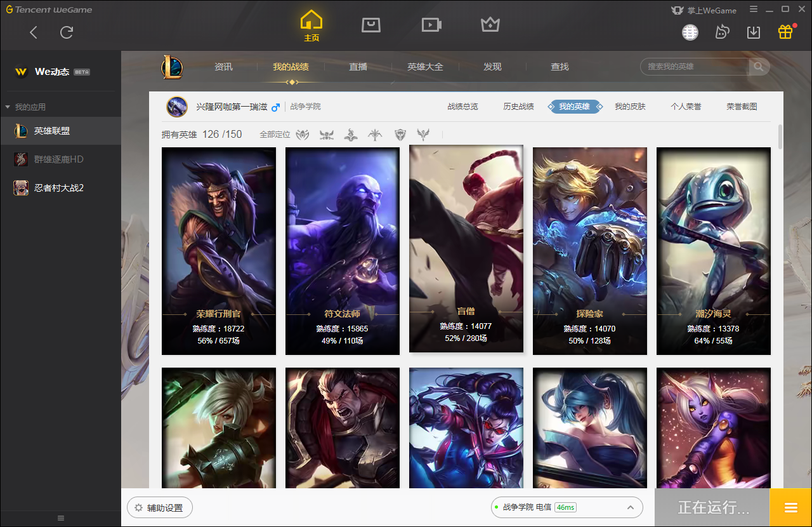This screenshot has width=812, height=527.
Task: Open the 探险家 hero card
Action: (x=590, y=251)
